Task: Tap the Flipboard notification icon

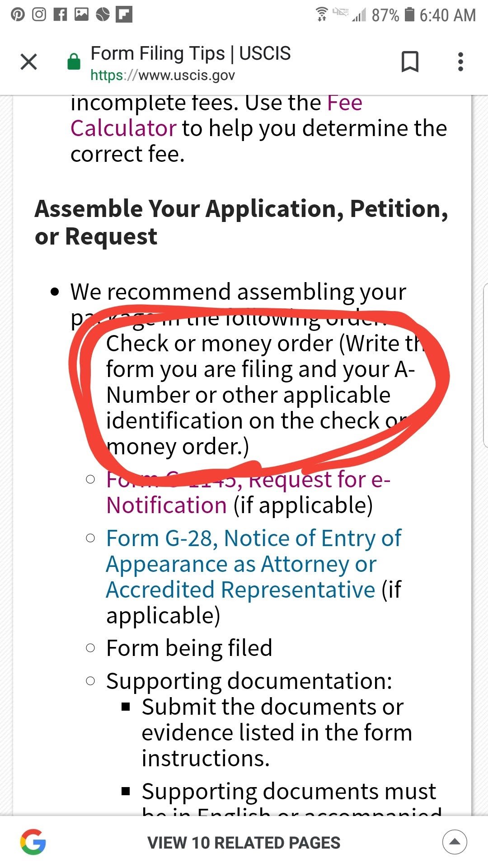Action: click(x=124, y=14)
